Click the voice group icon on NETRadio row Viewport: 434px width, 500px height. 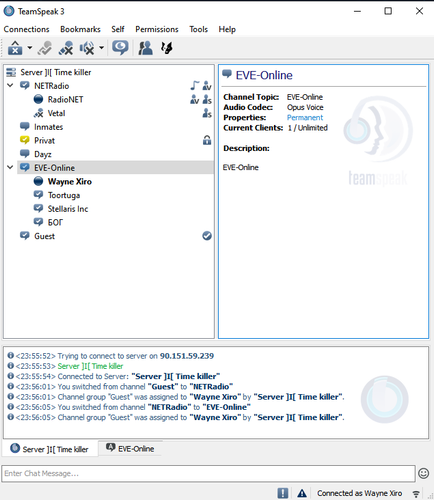[207, 86]
